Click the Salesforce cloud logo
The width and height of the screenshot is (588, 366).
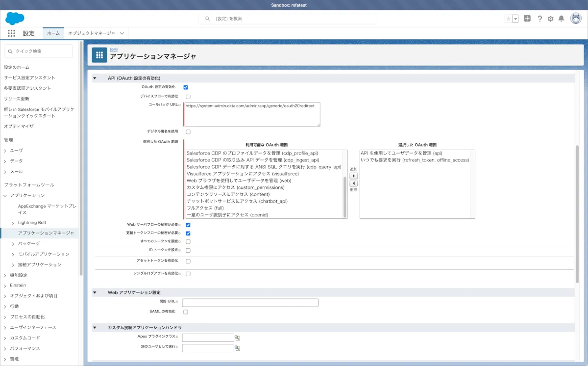coord(15,19)
